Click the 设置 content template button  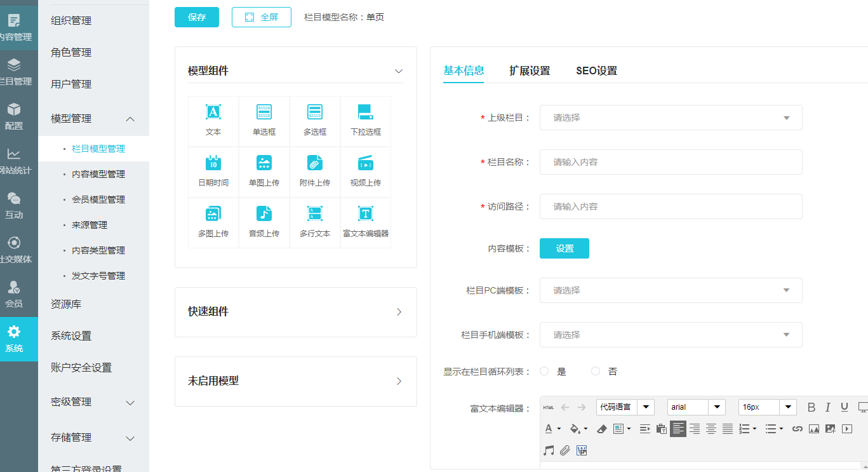pyautogui.click(x=564, y=248)
